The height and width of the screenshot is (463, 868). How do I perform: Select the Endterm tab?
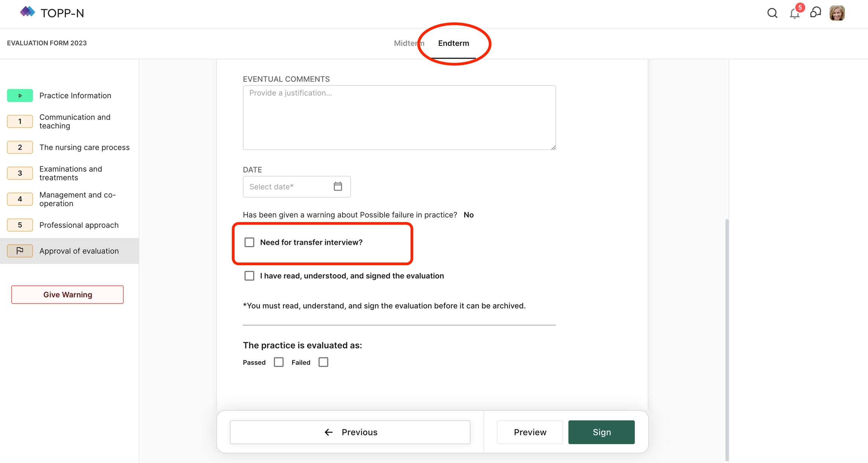pos(454,43)
